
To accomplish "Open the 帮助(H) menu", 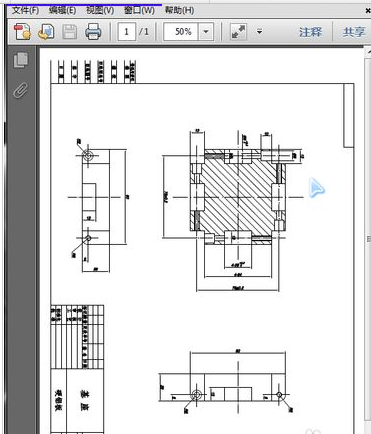I will coord(179,10).
